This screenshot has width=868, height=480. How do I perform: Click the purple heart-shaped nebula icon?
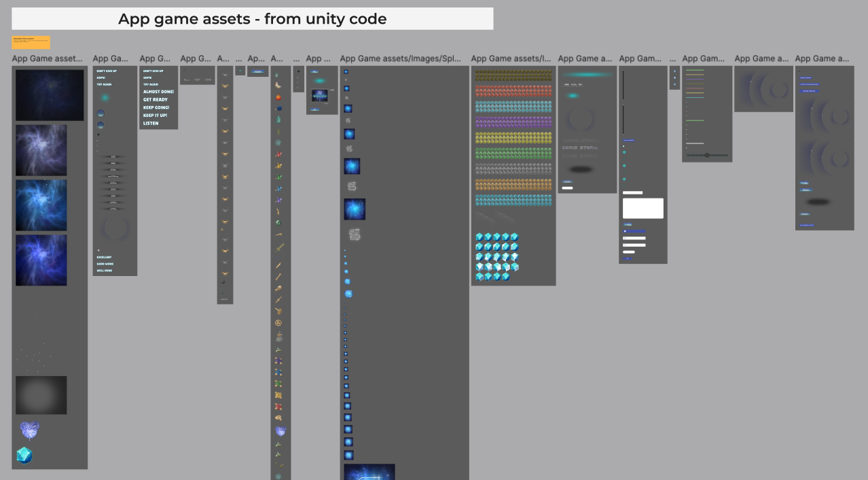click(29, 430)
